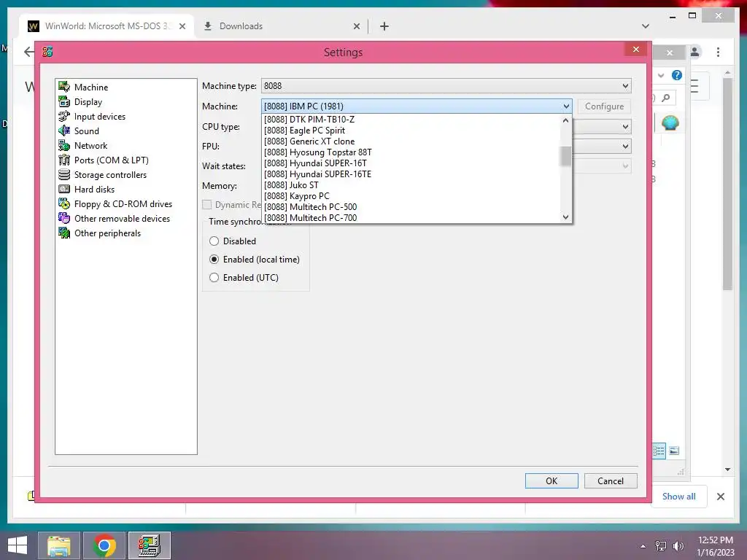Pick Hyundai SUPER-16T entry
The height and width of the screenshot is (560, 747).
(x=411, y=163)
